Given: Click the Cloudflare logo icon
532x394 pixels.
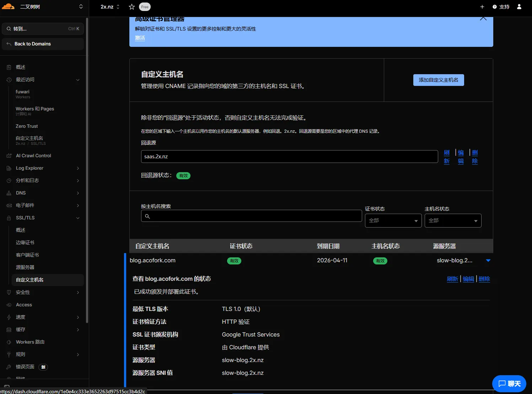Looking at the screenshot, I should 9,6.
